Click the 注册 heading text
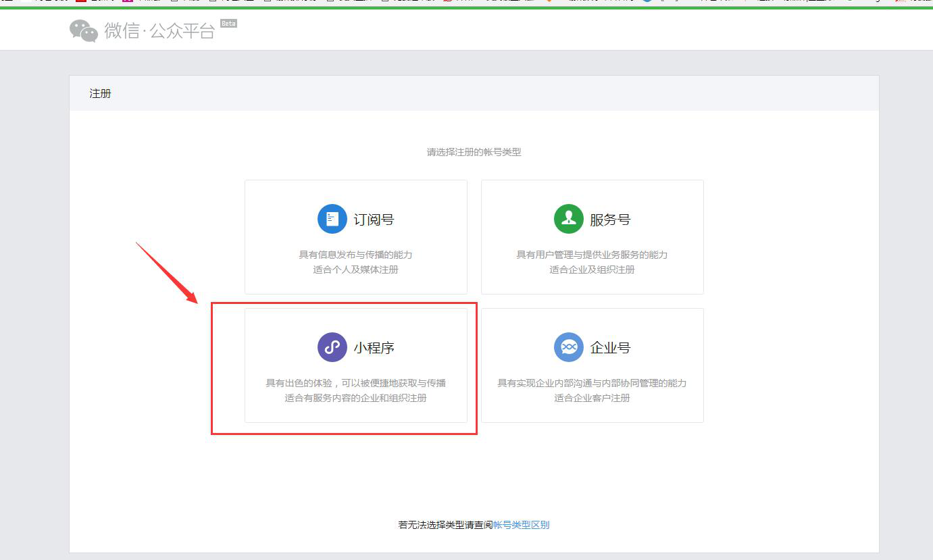This screenshot has height=560, width=933. pos(100,93)
